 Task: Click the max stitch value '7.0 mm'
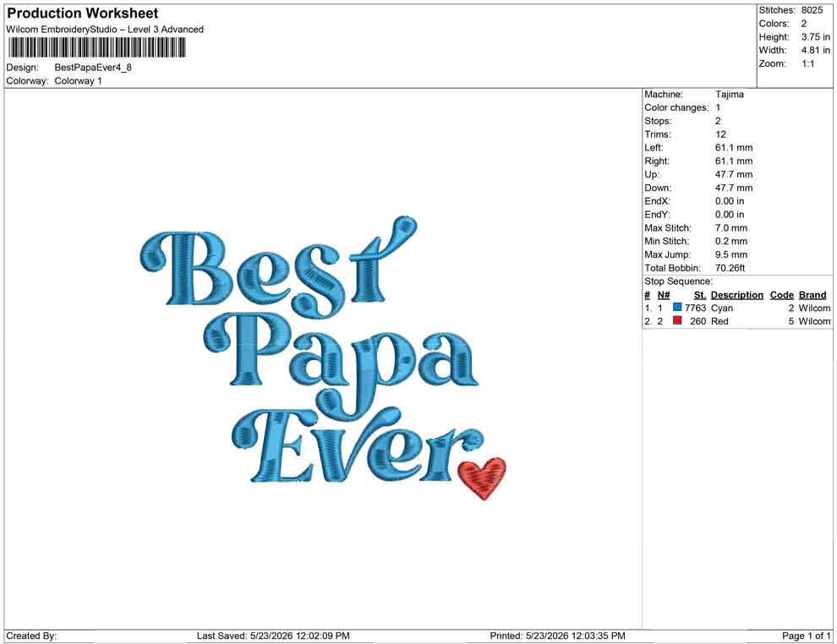click(x=731, y=228)
